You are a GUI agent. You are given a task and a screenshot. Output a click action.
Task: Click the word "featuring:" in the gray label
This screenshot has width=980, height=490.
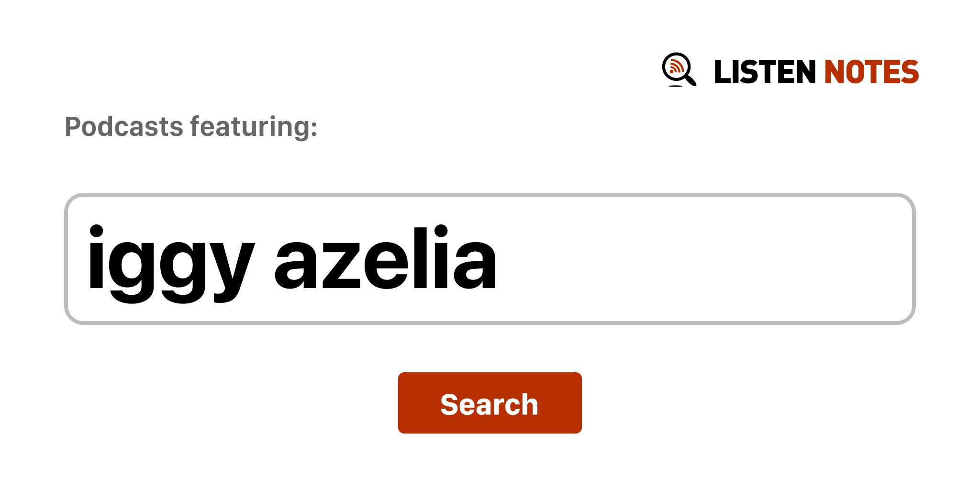[x=254, y=127]
